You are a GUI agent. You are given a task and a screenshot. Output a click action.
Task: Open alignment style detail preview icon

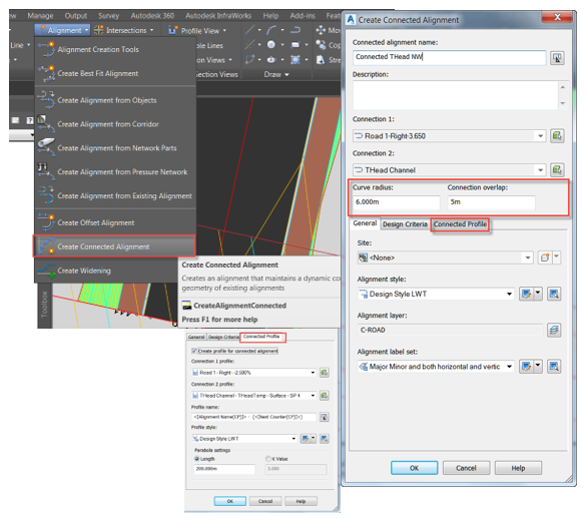pyautogui.click(x=554, y=294)
